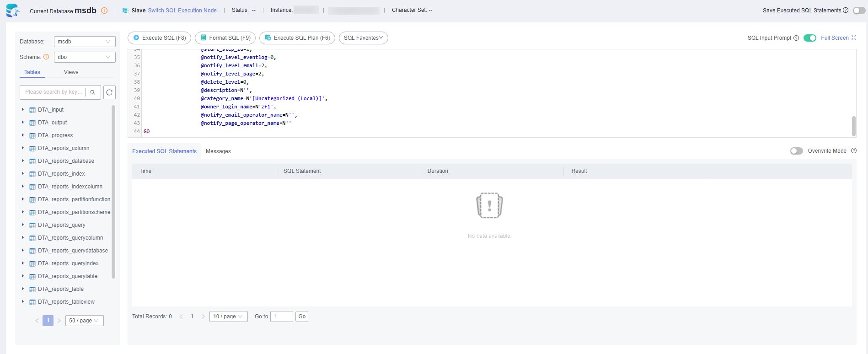Click the info icon beside msdb database name
The width and height of the screenshot is (868, 354).
(104, 11)
